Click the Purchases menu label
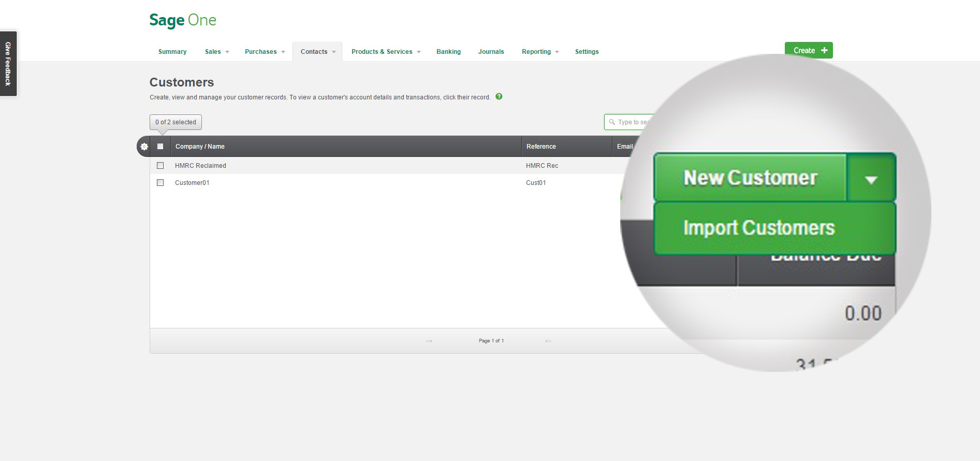This screenshot has width=980, height=461. [260, 52]
